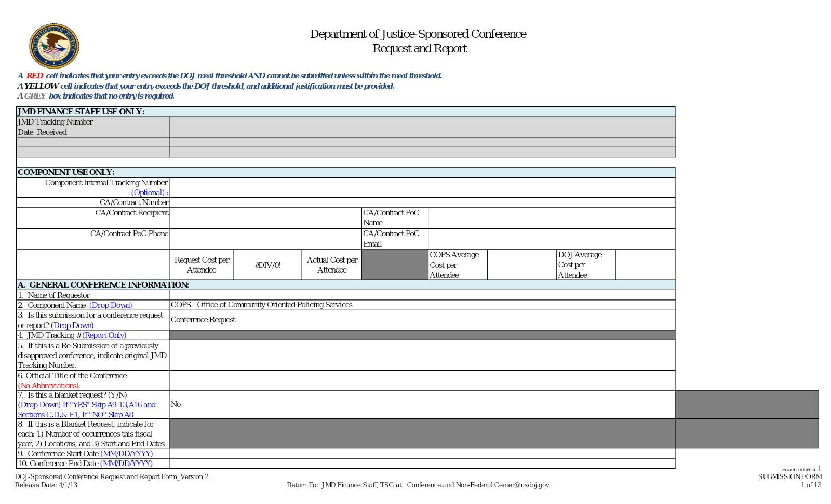The height and width of the screenshot is (504, 831).
Task: Click the 'SUBMISSION FORM' footer text
Action: click(790, 476)
